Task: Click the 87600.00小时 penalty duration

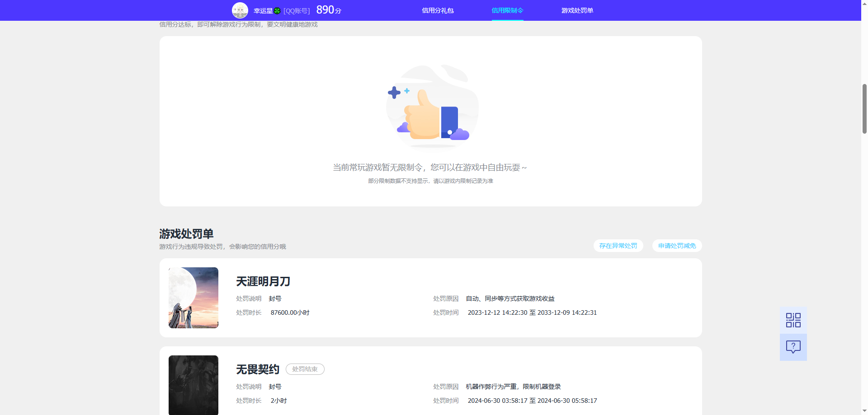Action: [290, 312]
